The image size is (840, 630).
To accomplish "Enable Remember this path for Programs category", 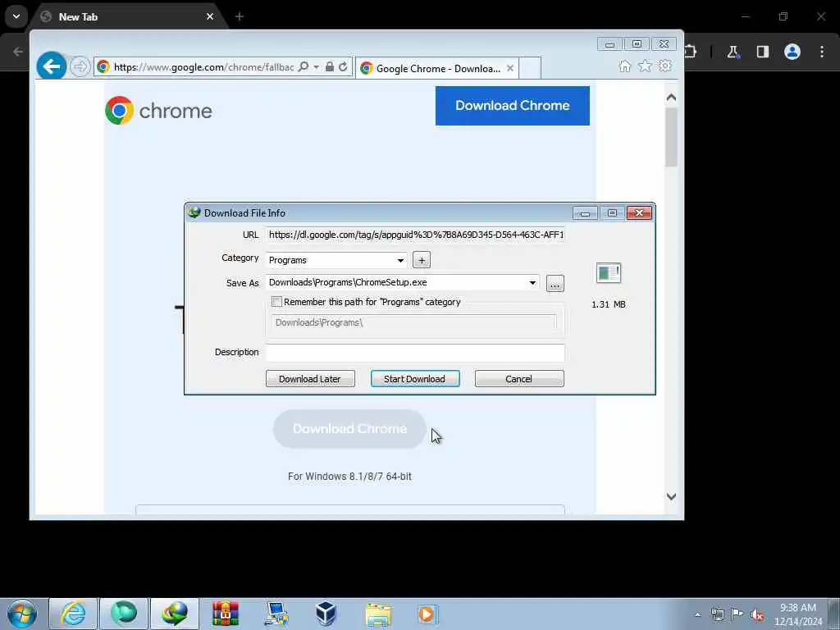I will pyautogui.click(x=276, y=302).
